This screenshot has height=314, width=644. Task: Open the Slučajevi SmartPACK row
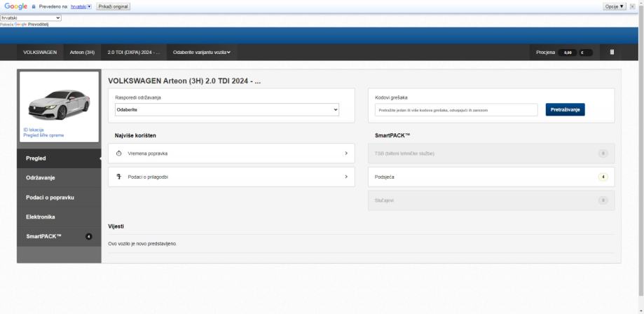coord(491,200)
